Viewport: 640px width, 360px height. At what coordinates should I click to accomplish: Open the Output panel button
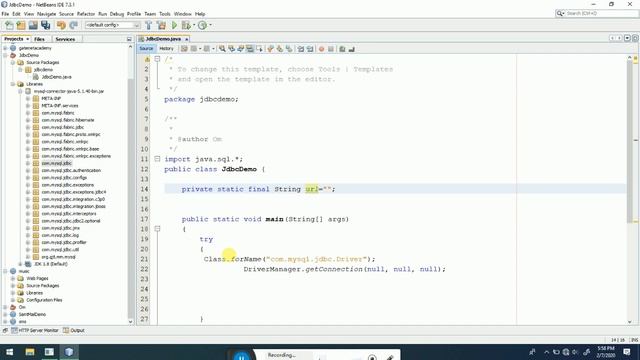[74, 330]
